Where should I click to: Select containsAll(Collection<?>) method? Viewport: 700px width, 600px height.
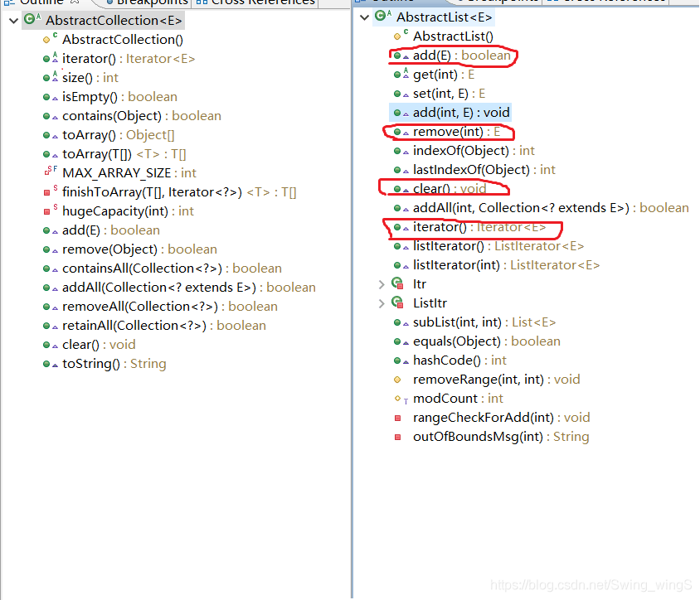tap(172, 269)
